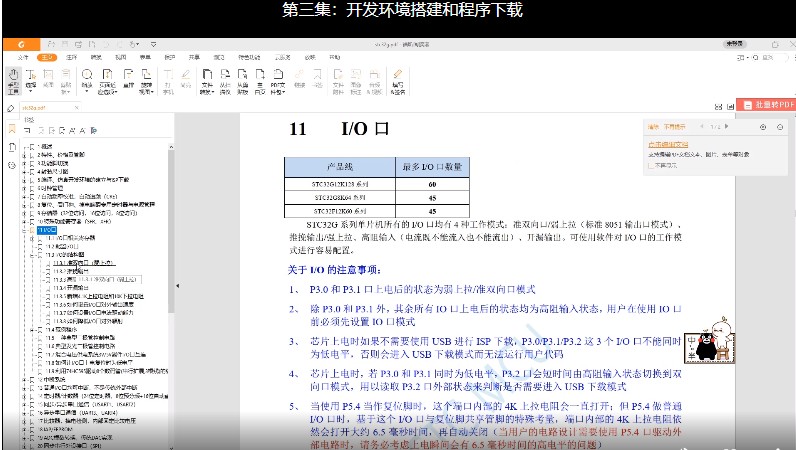Expand the 11.1 bookmark sub-node
Screen dimensions: 796x450
tap(32, 238)
